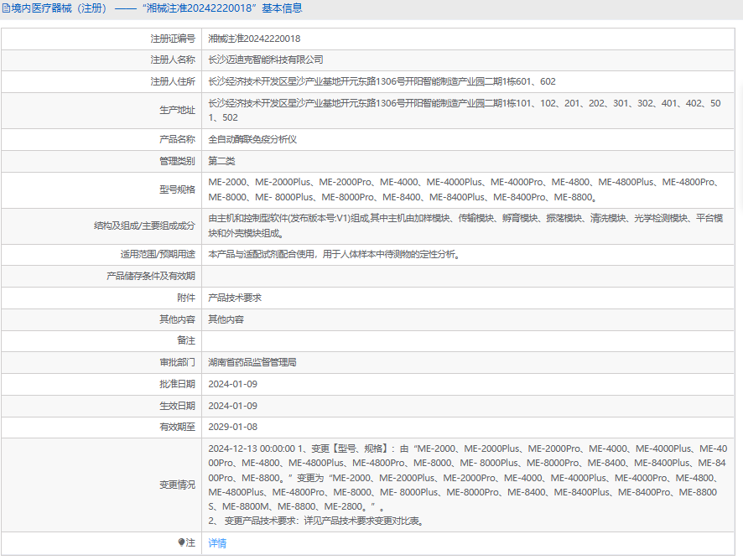Viewport: 743px width, 560px height.
Task: Open the 产品技术要求 attachment
Action: (x=235, y=298)
